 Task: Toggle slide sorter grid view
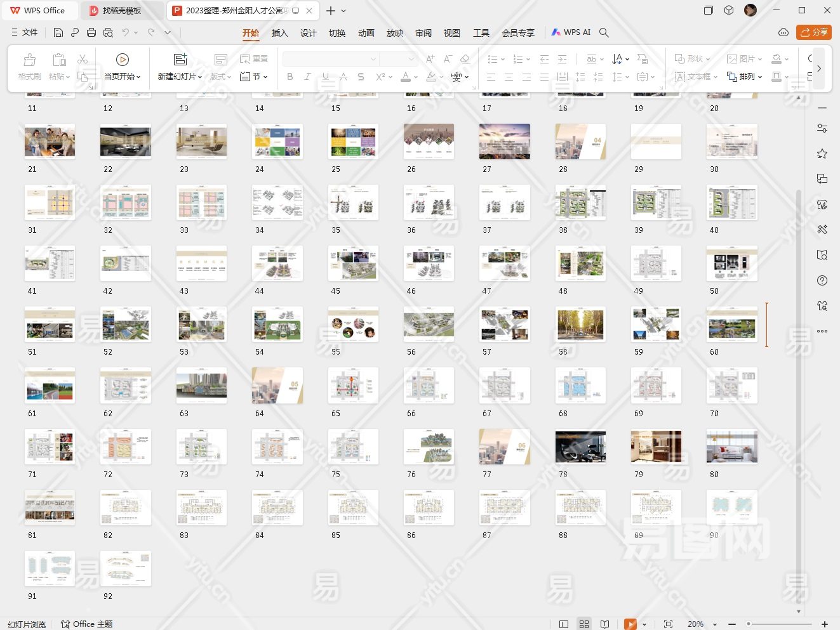pos(584,624)
